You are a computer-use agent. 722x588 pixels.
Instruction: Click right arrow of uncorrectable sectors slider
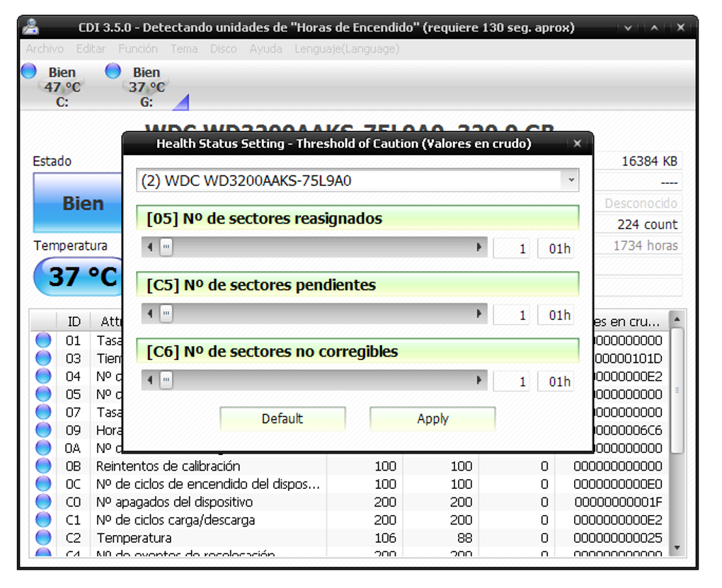pyautogui.click(x=479, y=381)
